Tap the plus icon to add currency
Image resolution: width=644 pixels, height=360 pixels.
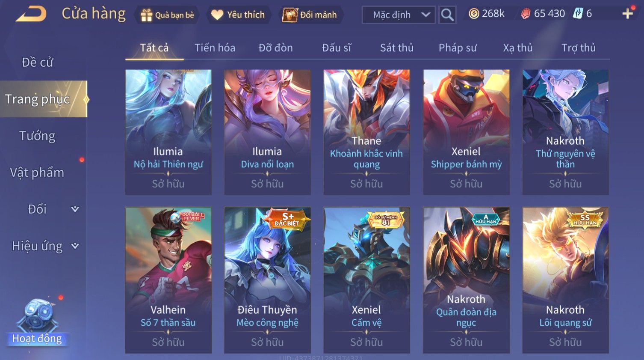pos(627,14)
